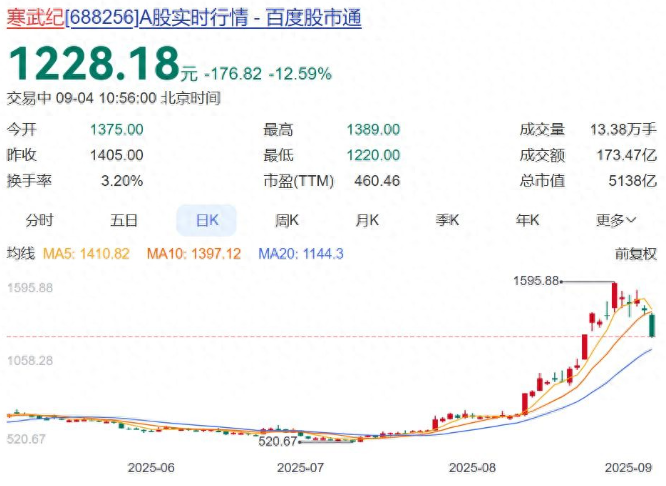Click the 成交额 value 173.47亿
The image size is (666, 486).
[626, 155]
